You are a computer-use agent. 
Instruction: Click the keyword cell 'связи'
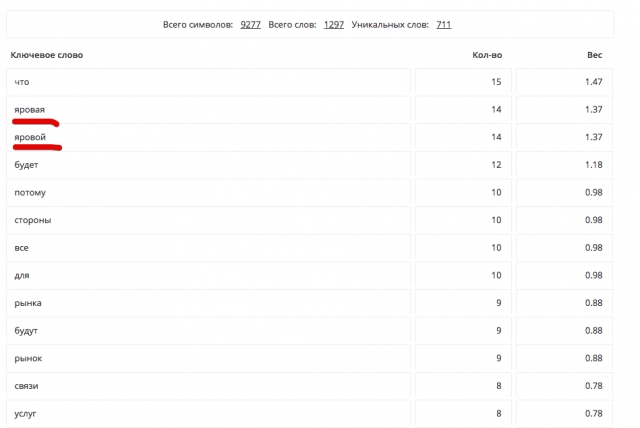tap(208, 386)
